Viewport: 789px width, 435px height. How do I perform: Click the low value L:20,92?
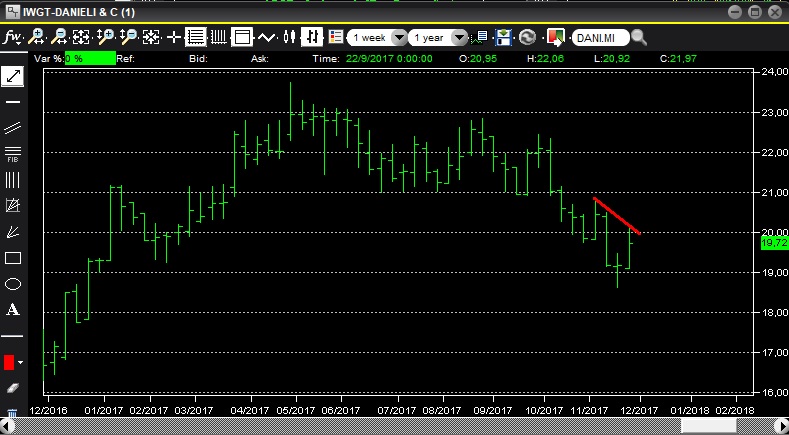(x=612, y=58)
